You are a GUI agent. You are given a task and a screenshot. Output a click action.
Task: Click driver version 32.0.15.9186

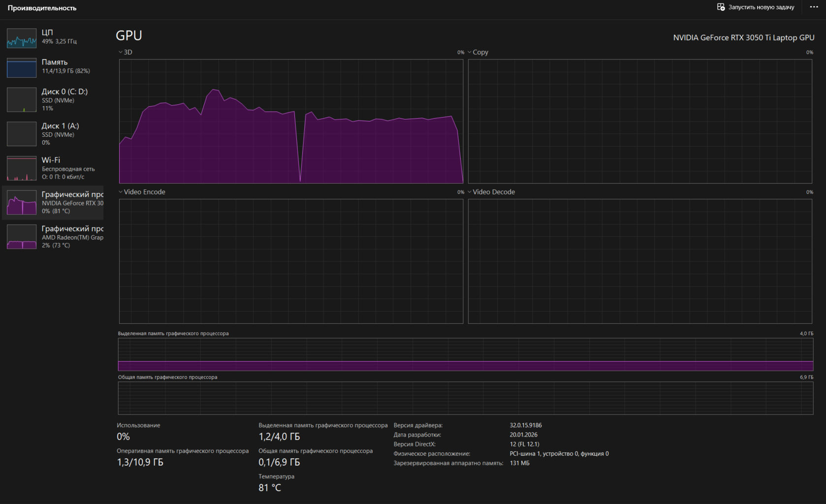click(x=526, y=425)
